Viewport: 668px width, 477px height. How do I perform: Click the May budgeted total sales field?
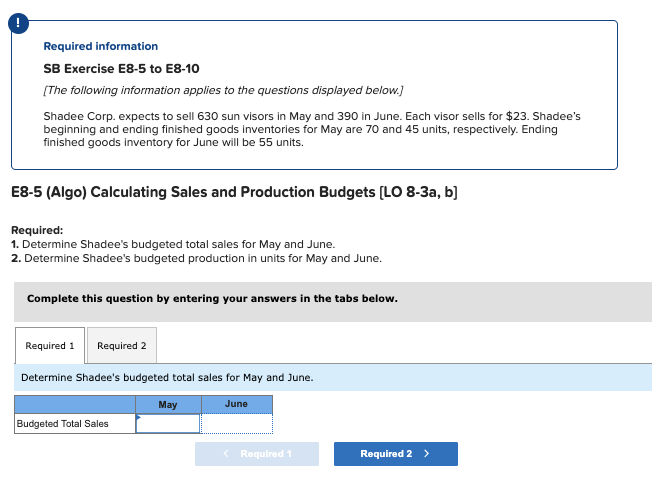point(168,423)
